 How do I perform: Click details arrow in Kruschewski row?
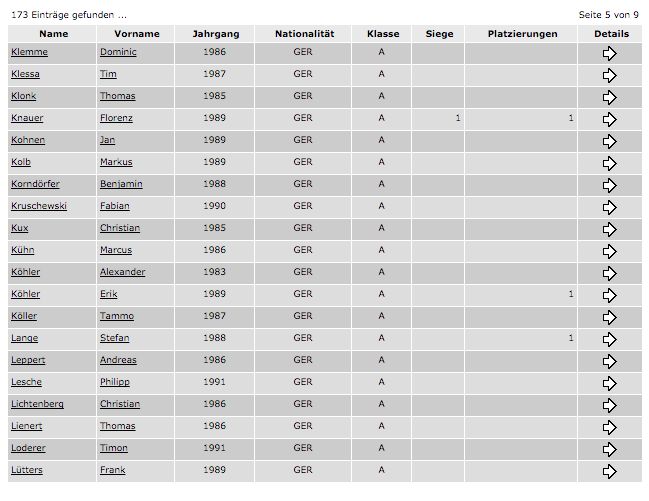tap(610, 207)
